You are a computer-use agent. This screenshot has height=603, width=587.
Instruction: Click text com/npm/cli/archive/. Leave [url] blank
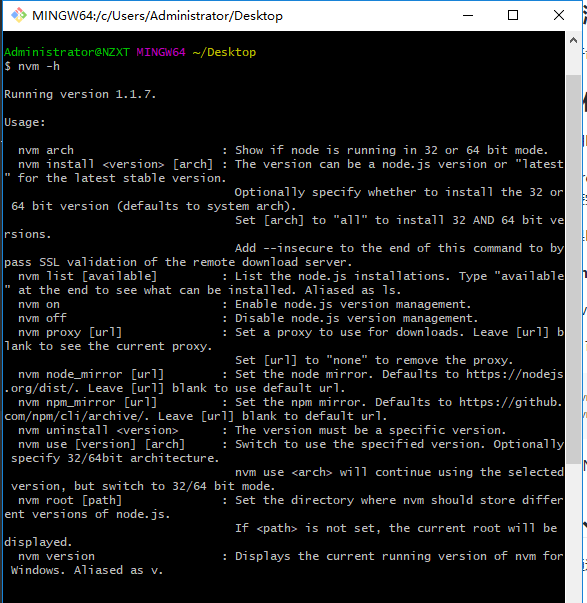(140, 416)
